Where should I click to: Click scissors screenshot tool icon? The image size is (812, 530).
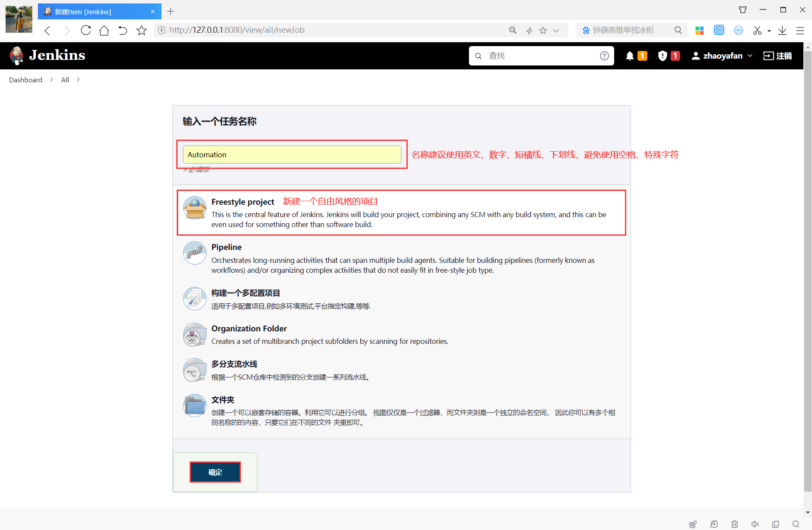[x=757, y=30]
